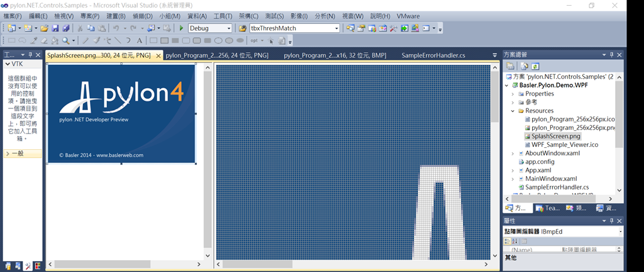Collapse the Resources folder node

click(x=513, y=111)
